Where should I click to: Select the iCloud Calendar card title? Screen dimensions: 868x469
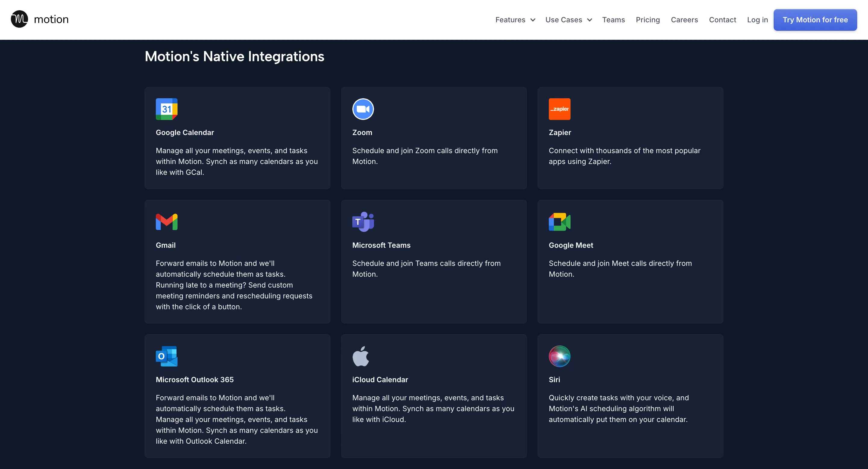[x=380, y=380]
